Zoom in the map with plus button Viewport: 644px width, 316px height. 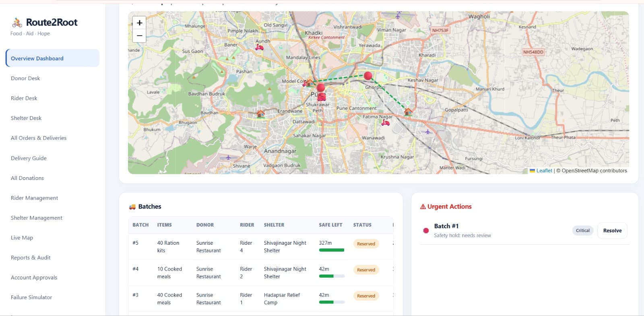point(139,23)
